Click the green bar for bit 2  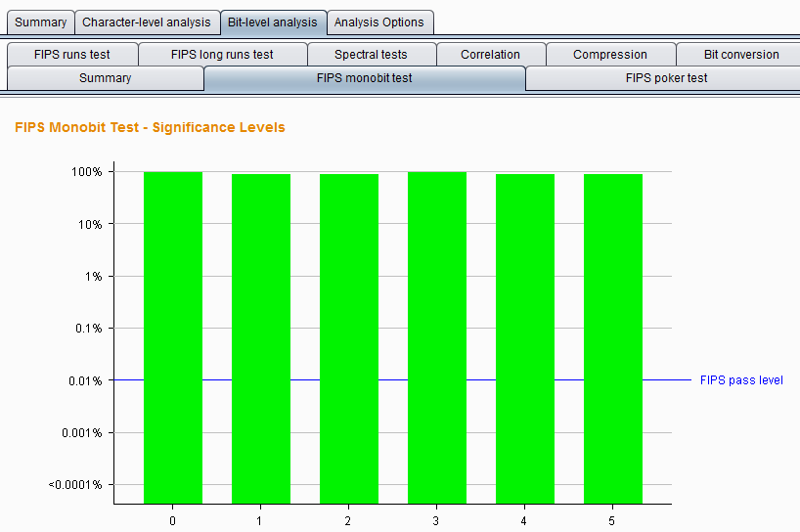click(349, 337)
